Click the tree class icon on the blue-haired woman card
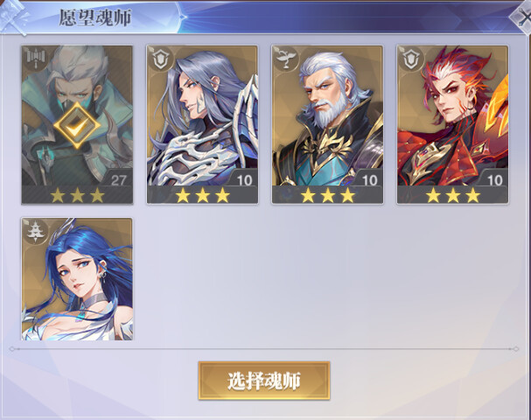The width and height of the screenshot is (531, 420). click(x=35, y=232)
